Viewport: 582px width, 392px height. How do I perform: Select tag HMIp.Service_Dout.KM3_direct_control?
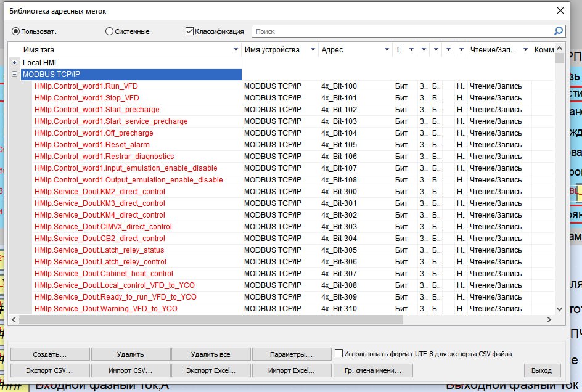[100, 203]
